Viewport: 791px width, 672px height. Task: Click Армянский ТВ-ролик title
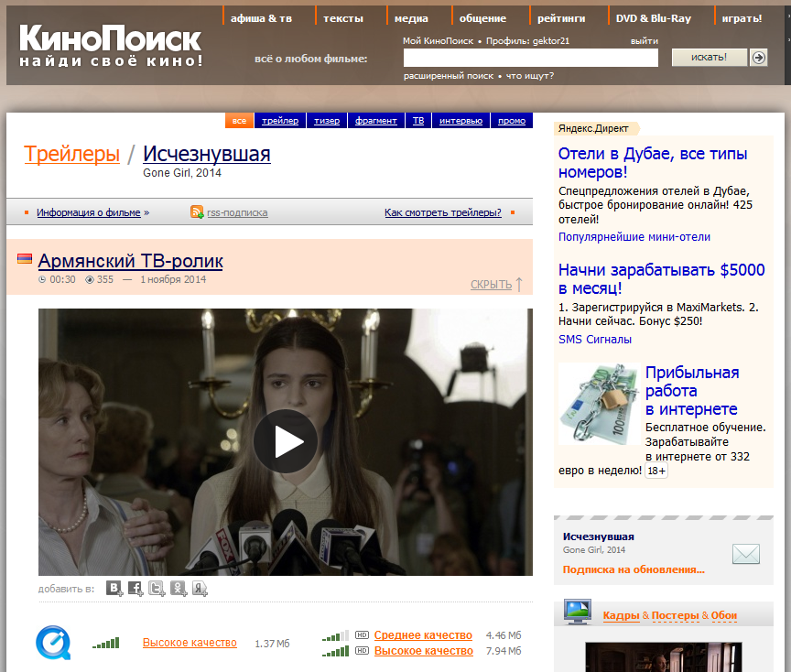[x=130, y=261]
